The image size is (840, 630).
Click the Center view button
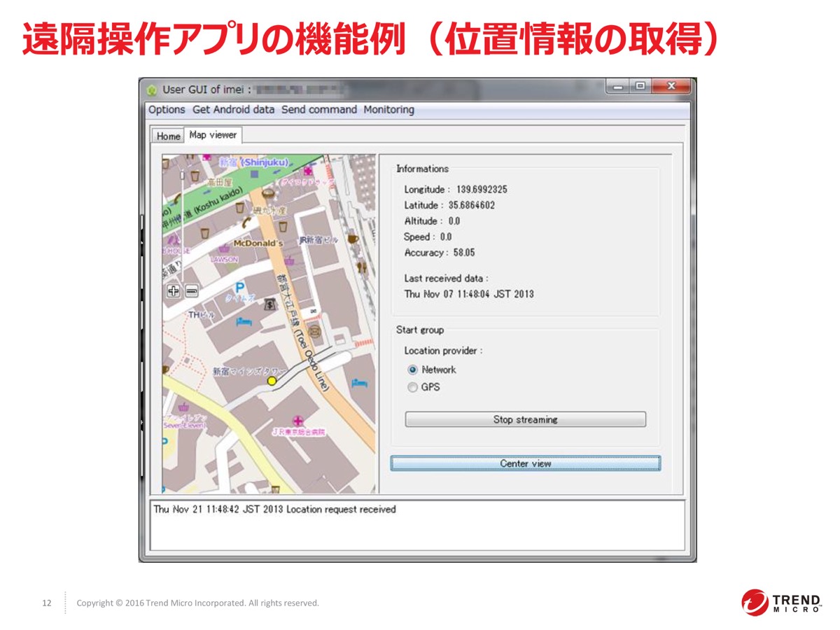(x=526, y=463)
